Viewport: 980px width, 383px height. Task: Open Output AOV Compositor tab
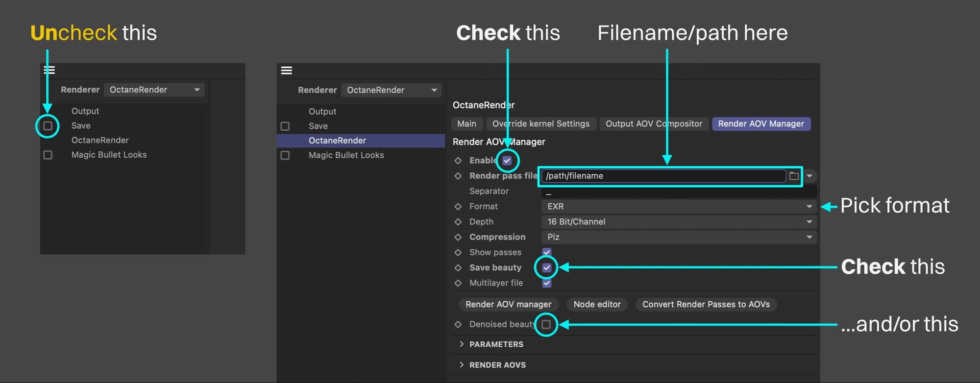click(x=654, y=124)
